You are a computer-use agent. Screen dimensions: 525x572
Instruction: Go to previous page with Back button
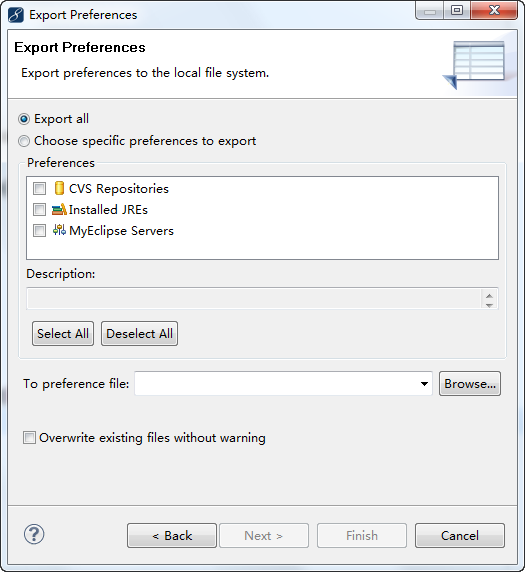[172, 536]
